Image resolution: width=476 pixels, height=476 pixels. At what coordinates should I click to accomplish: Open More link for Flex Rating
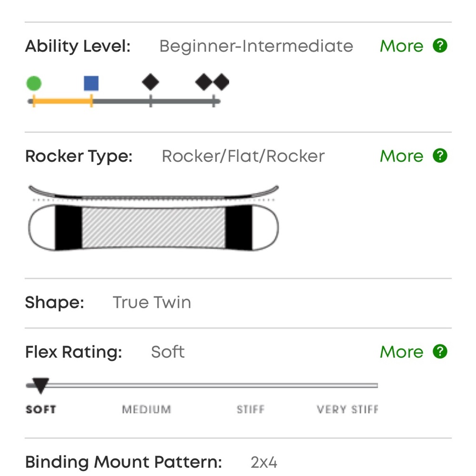pyautogui.click(x=401, y=352)
